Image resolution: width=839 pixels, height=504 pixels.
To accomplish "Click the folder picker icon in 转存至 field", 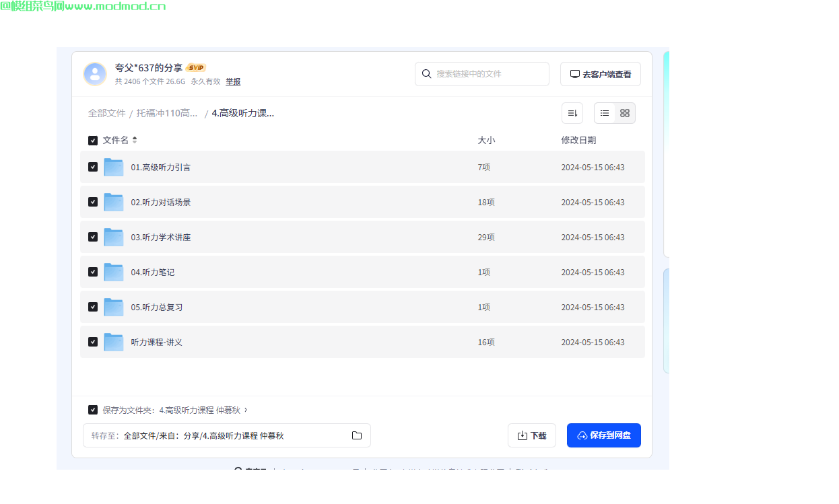I will click(356, 435).
